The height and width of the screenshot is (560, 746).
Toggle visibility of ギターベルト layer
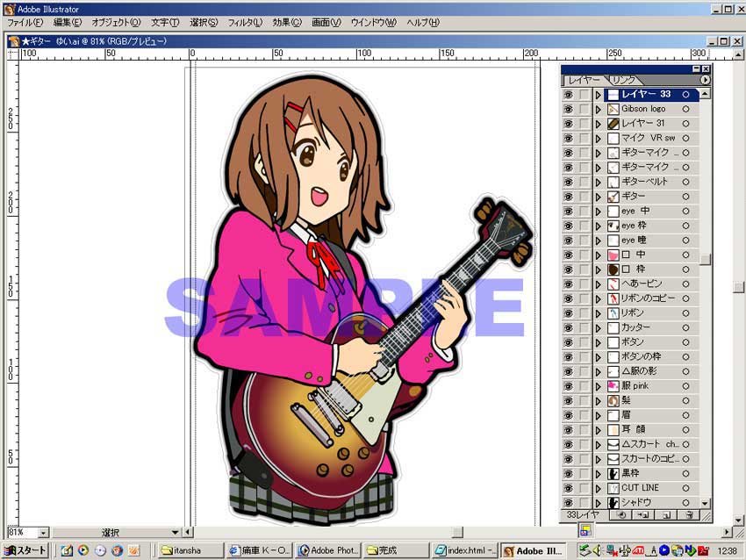pos(568,182)
